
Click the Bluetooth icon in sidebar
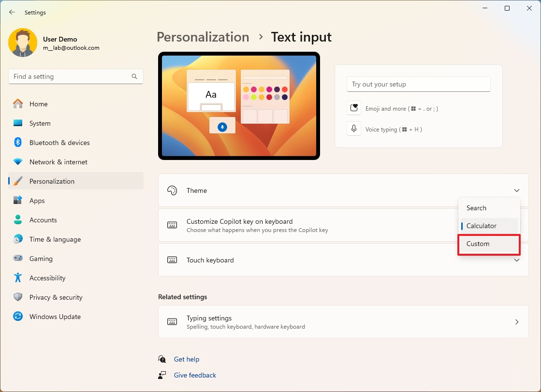pyautogui.click(x=18, y=142)
